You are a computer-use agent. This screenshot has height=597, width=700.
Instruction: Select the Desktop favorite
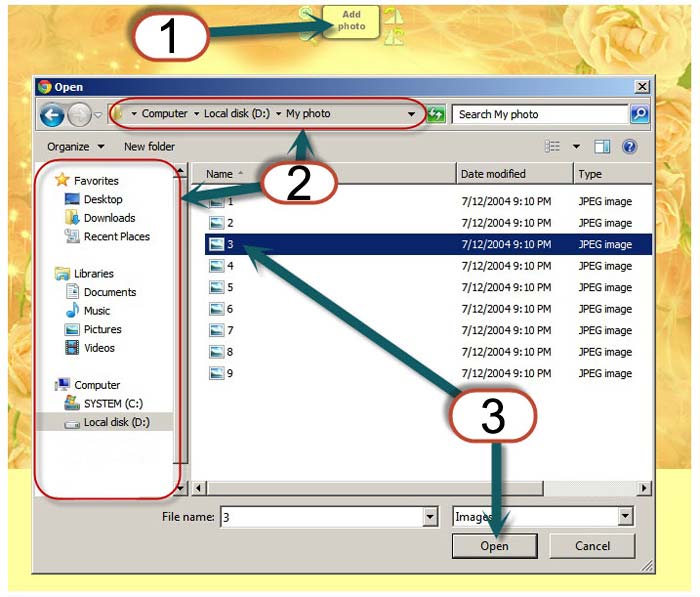pyautogui.click(x=103, y=200)
